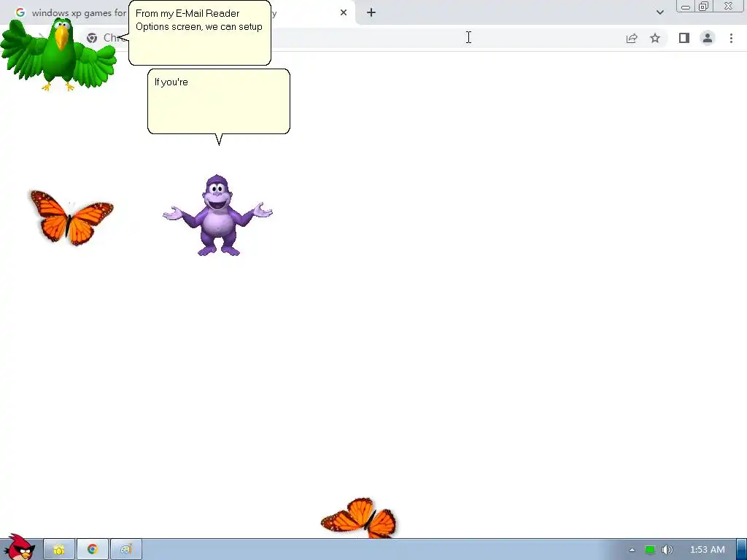747x560 pixels.
Task: Open the volume speaker tray icon
Action: pos(667,550)
